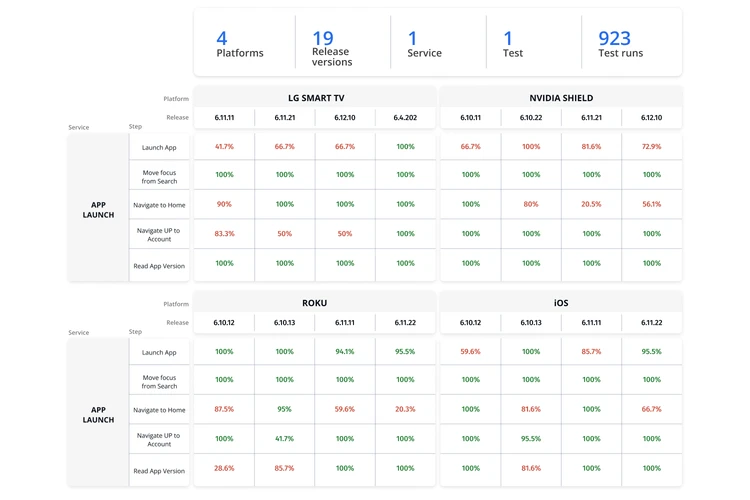Screen dimensions: 750x500
Task: Click iOS 6.10.13 Read App Version 81.6% cell
Action: (531, 468)
